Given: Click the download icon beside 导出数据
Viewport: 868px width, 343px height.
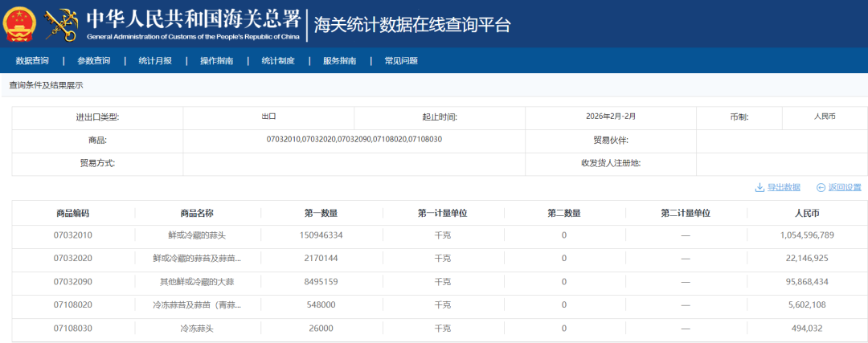Looking at the screenshot, I should coord(759,187).
